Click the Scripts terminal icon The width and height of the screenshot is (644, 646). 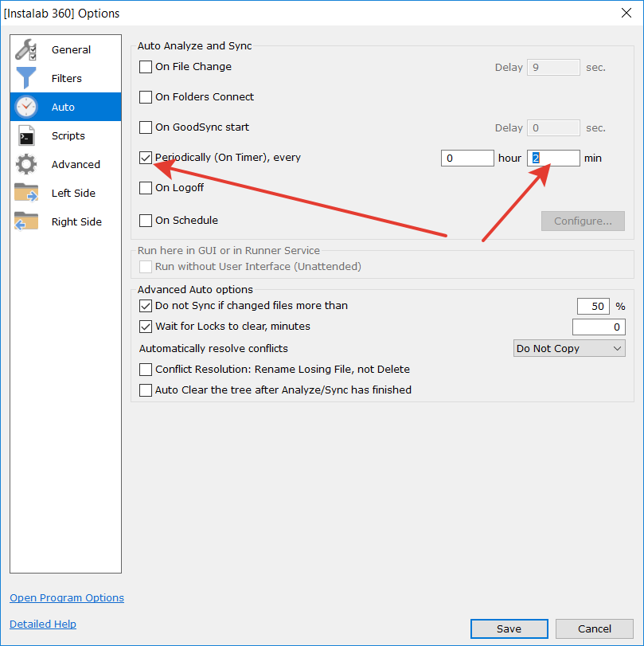click(x=26, y=135)
